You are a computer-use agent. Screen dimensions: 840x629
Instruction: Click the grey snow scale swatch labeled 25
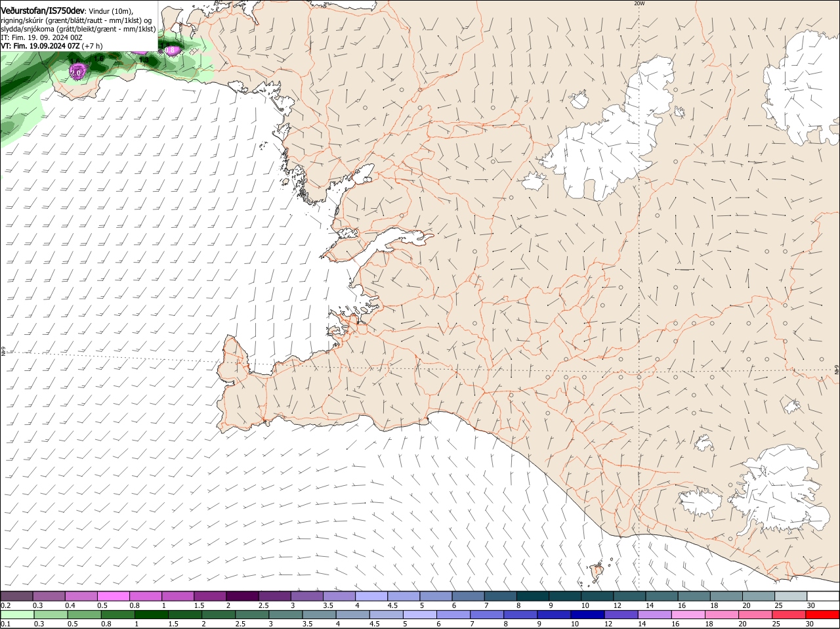coord(791,596)
